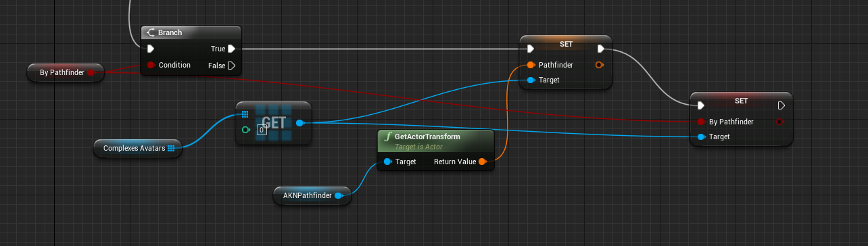Click the Branch node's False execution pin
Screen dimensions: 868x246
(231, 66)
